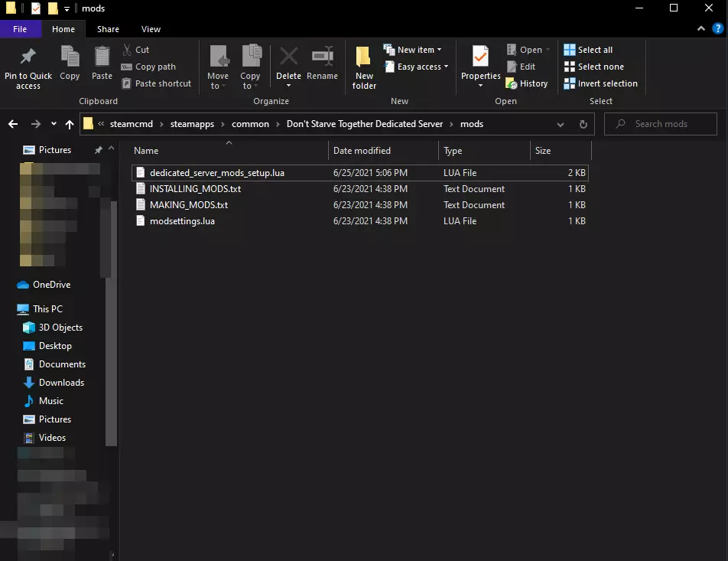Click the Rename icon in the ribbon
728x561 pixels.
point(322,58)
